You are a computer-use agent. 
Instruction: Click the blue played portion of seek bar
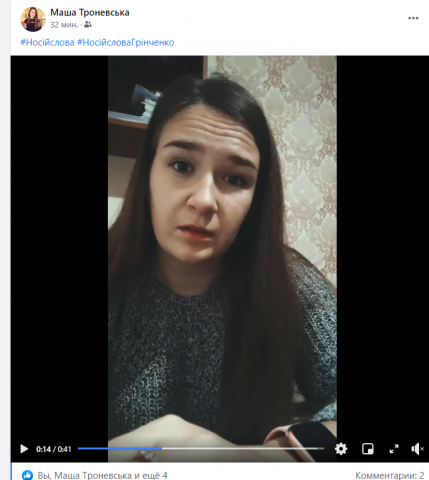(120, 448)
